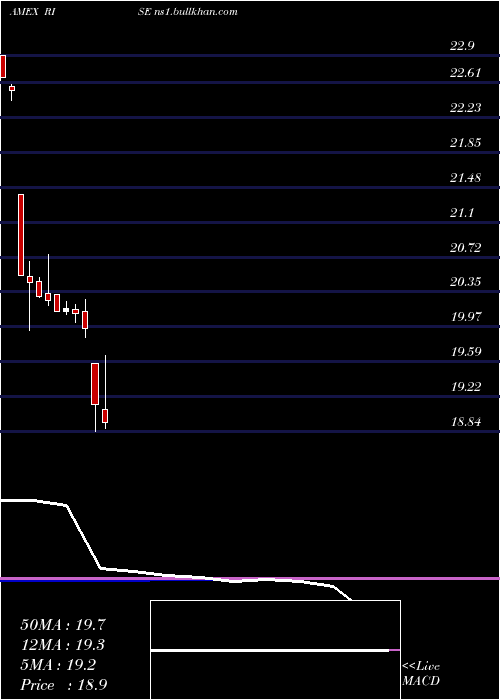Viewport: 500px width, 700px height.
Task: Click the large red candle between 19.59 and 19.22
Action: pyautogui.click(x=95, y=384)
